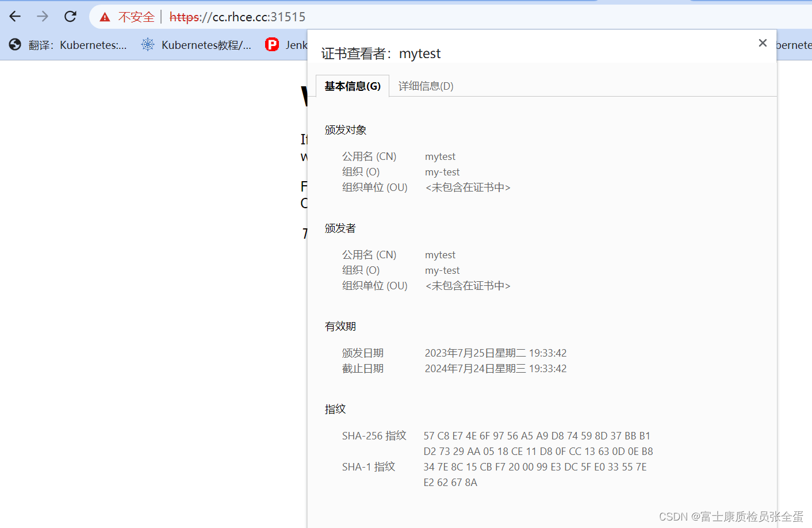
Task: Click issued-to 公用名 (CN) label
Action: 369,156
